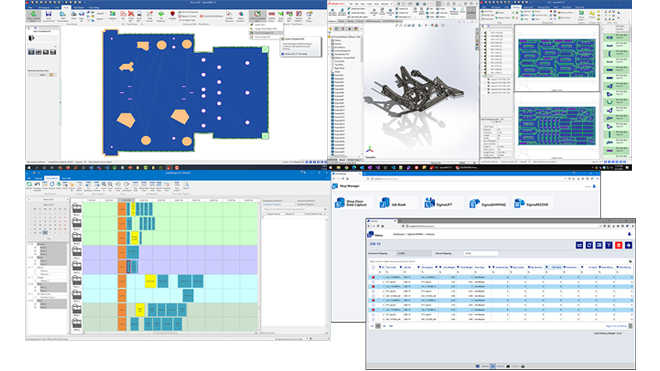Screen dimensions: 660x371
Task: Click the Zoom In magnifier in Load Manager
Action: pos(104,184)
